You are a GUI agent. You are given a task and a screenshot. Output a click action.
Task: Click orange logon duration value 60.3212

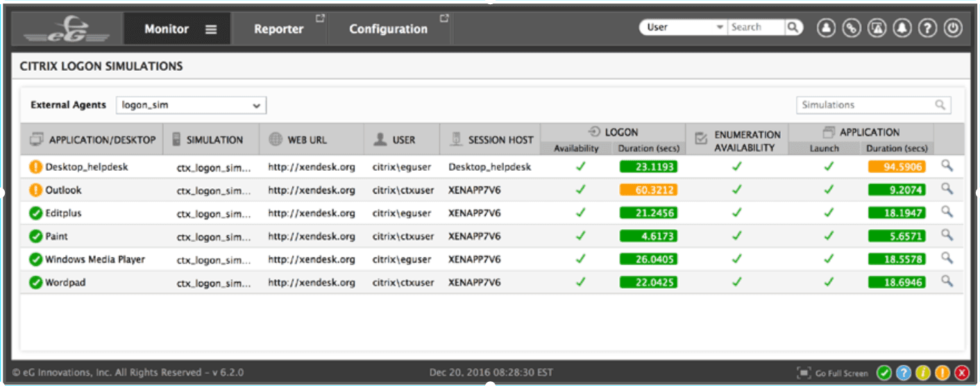648,190
